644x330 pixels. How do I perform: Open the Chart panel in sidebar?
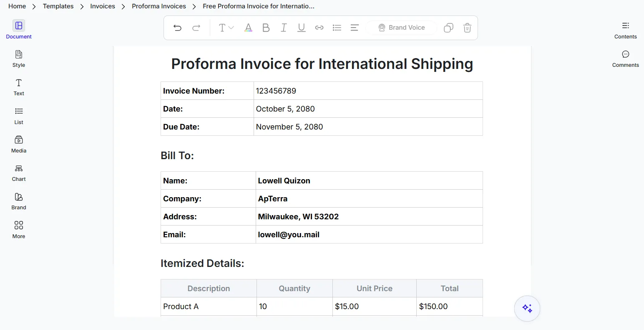[x=19, y=173]
